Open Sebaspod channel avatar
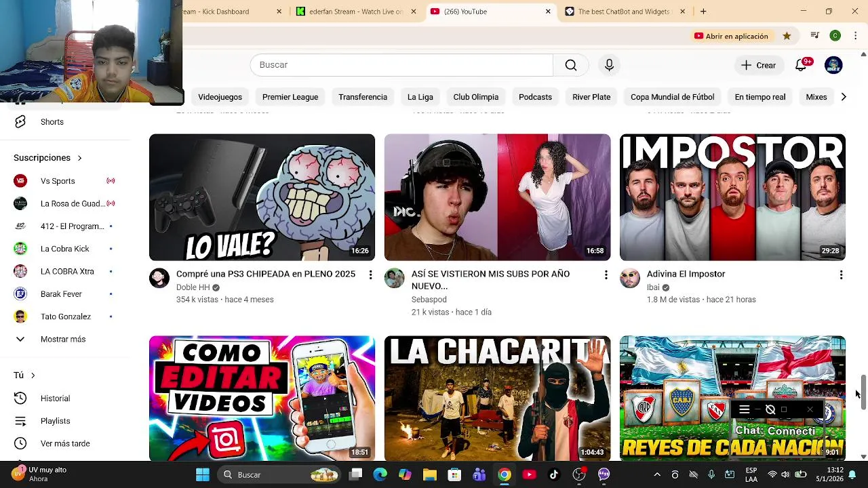Screen dimensions: 868x488 point(395,278)
